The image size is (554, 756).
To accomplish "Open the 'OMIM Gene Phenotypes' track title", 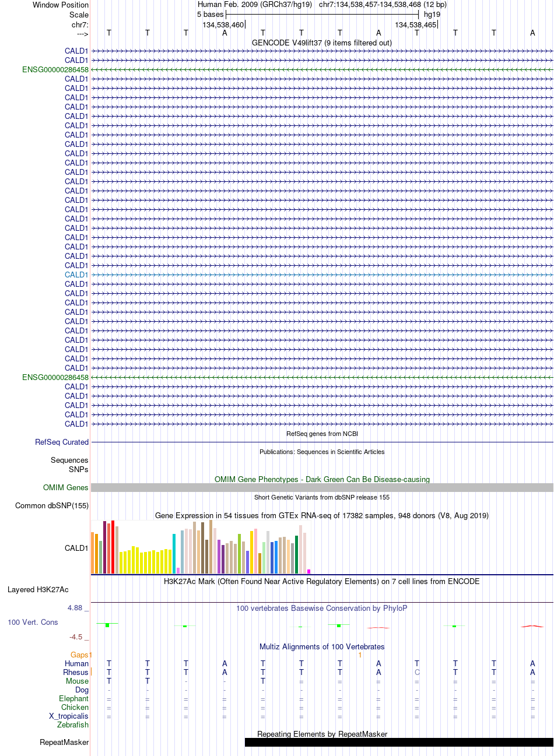I will (322, 479).
